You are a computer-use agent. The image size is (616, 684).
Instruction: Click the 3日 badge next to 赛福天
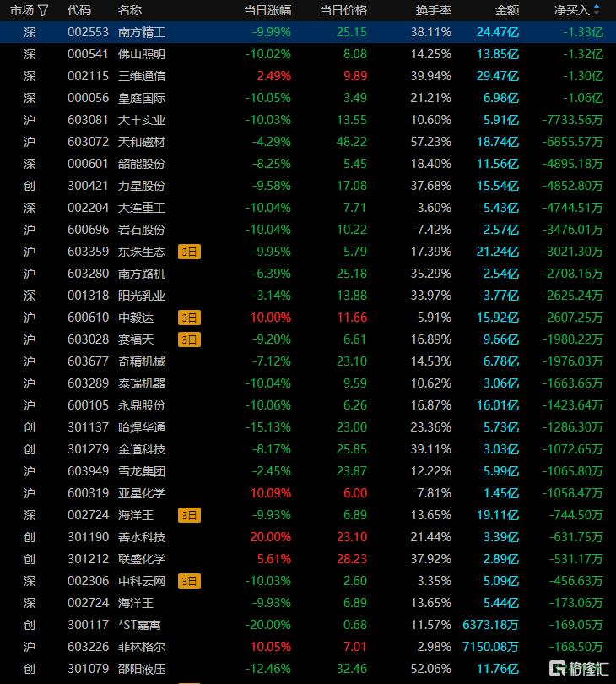pos(189,339)
